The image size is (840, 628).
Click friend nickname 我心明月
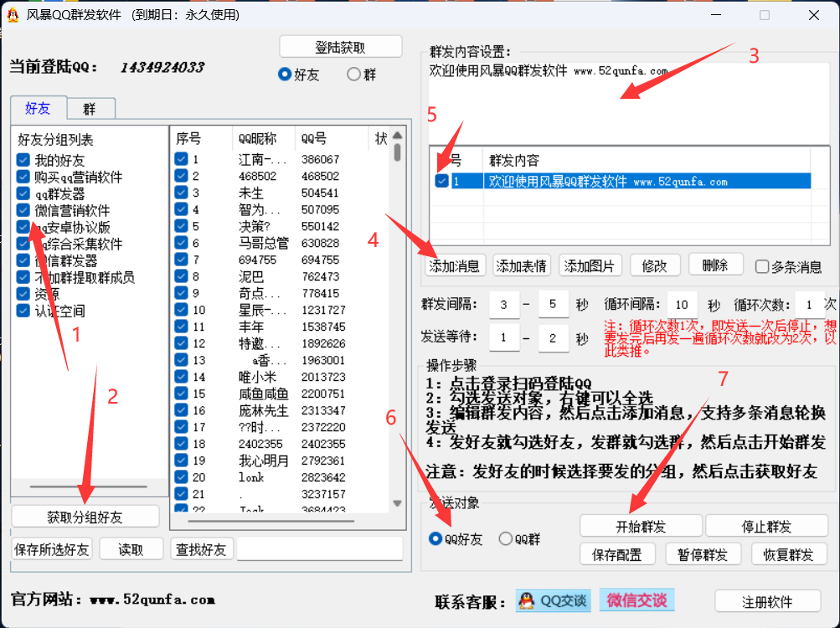coord(264,461)
